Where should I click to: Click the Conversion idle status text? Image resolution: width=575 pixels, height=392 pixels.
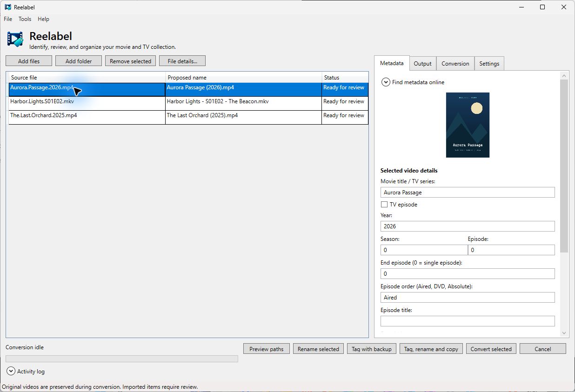coord(25,347)
